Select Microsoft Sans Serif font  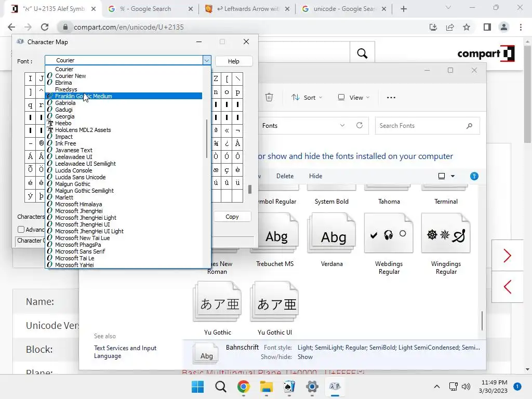click(x=124, y=251)
